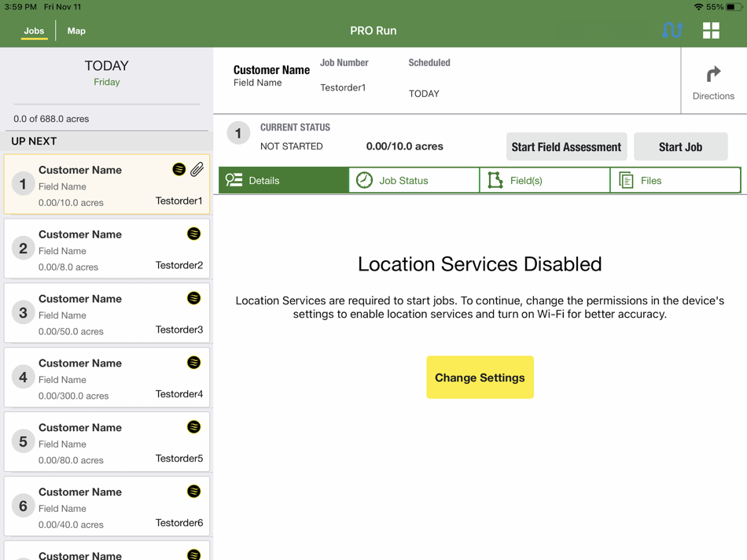The image size is (747, 560).
Task: Click Start Field Assessment button
Action: click(x=566, y=147)
